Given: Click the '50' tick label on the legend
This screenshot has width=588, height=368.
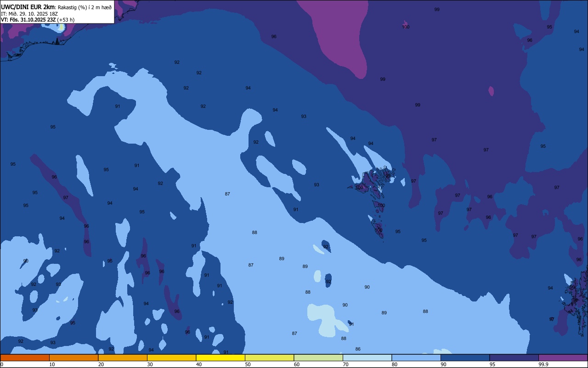Looking at the screenshot, I should coord(248,364).
